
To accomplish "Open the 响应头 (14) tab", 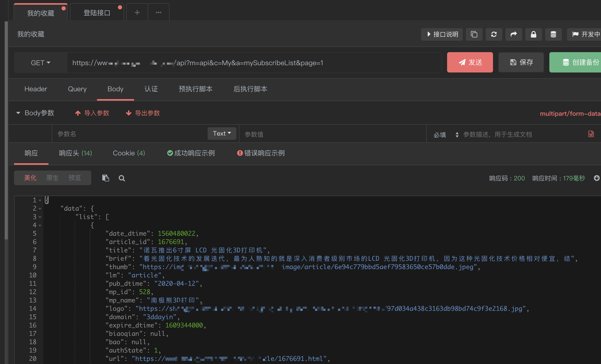I will point(75,153).
